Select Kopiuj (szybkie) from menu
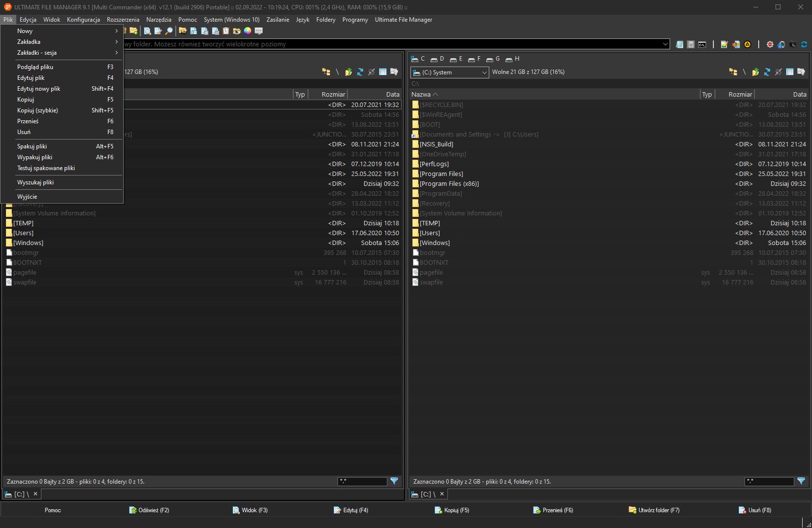 coord(62,110)
